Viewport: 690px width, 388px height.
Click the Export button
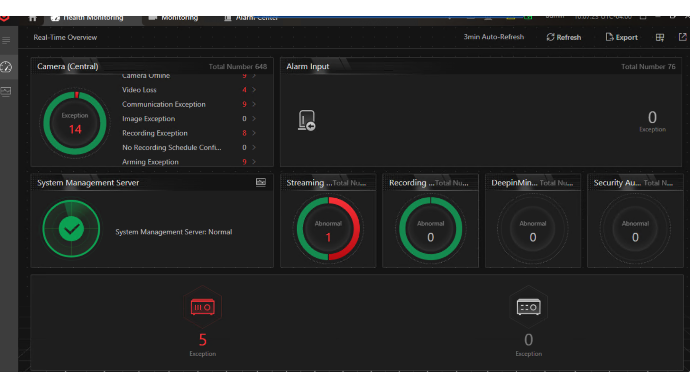point(621,37)
